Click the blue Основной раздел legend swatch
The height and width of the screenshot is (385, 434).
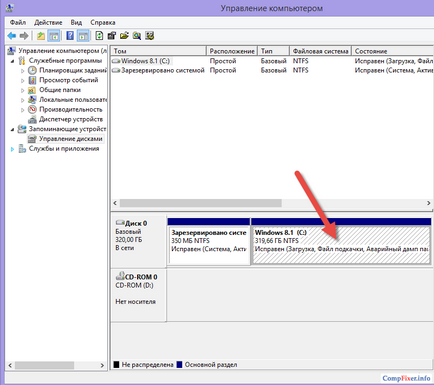[x=179, y=365]
